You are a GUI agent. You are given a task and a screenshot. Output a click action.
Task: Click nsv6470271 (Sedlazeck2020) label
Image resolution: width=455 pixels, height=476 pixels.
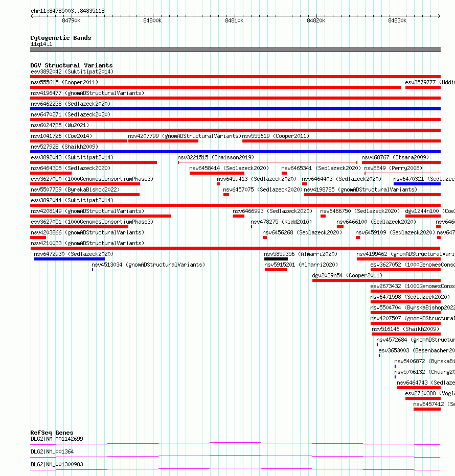(x=71, y=114)
